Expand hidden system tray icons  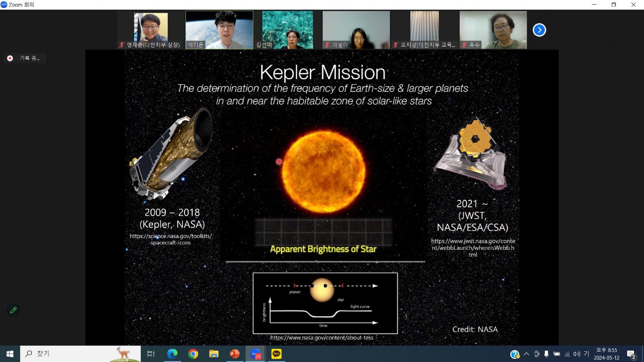[526, 354]
